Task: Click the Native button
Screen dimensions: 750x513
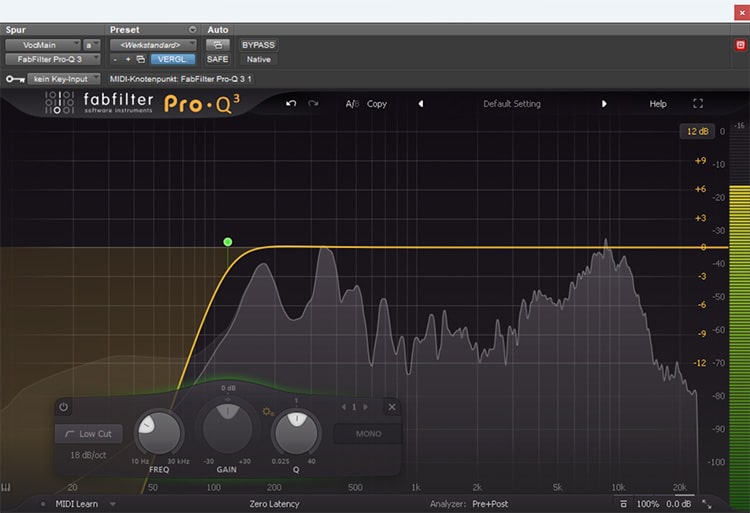Action: 258,59
